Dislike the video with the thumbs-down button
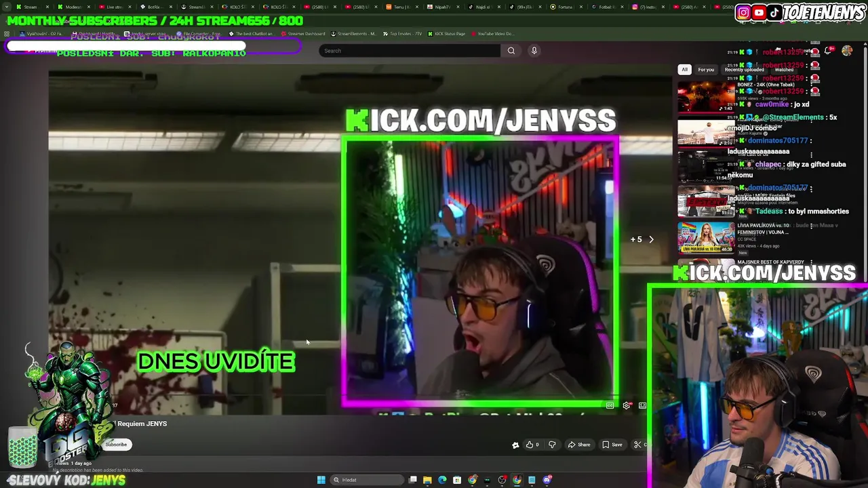Image resolution: width=868 pixels, height=488 pixels. coord(552,445)
